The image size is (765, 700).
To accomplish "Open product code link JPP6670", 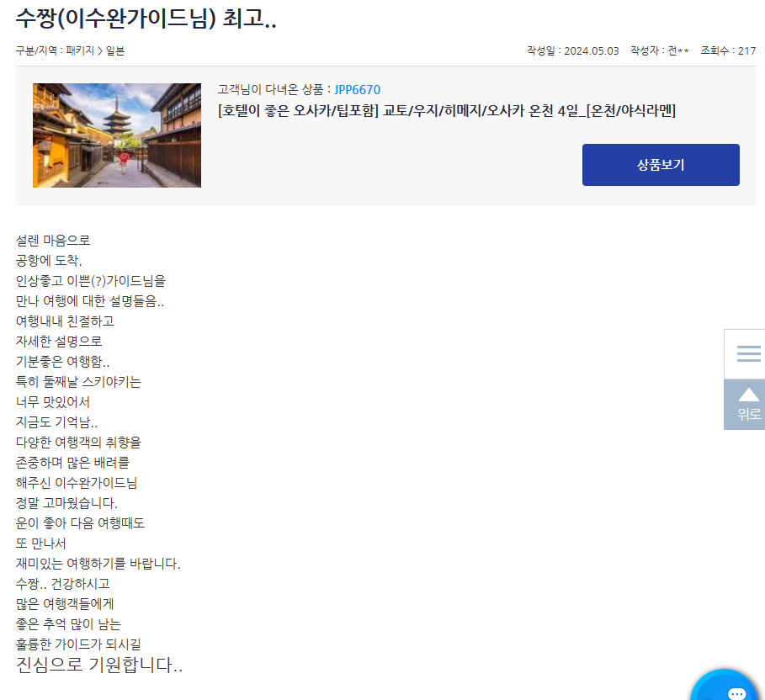I will [357, 90].
